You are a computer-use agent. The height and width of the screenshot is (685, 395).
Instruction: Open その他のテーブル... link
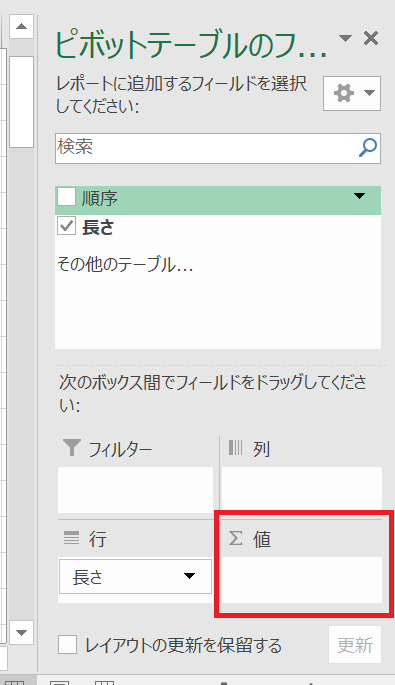(125, 265)
